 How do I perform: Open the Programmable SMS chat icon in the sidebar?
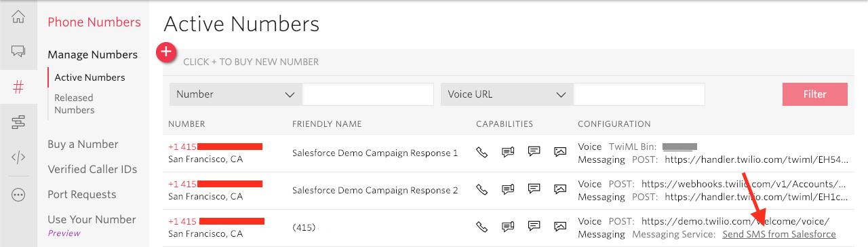tap(18, 51)
